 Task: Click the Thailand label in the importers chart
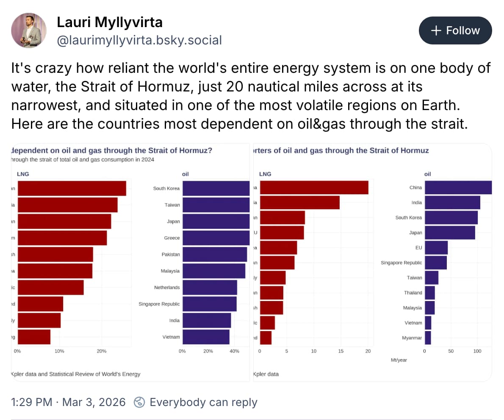(x=413, y=293)
